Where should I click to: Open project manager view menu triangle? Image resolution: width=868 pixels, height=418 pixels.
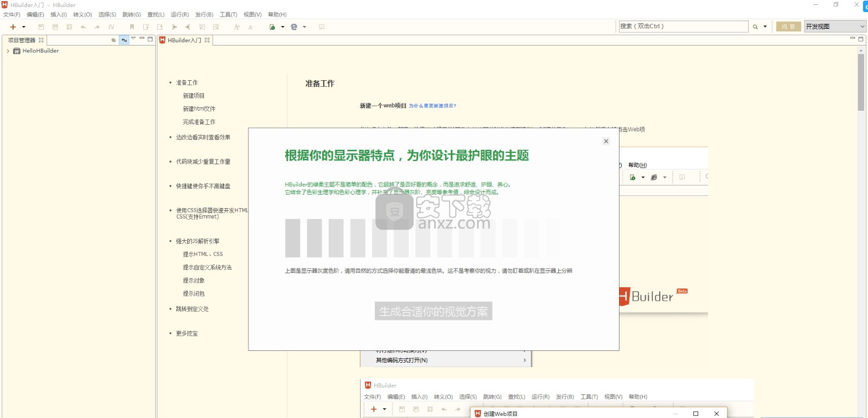[133, 38]
